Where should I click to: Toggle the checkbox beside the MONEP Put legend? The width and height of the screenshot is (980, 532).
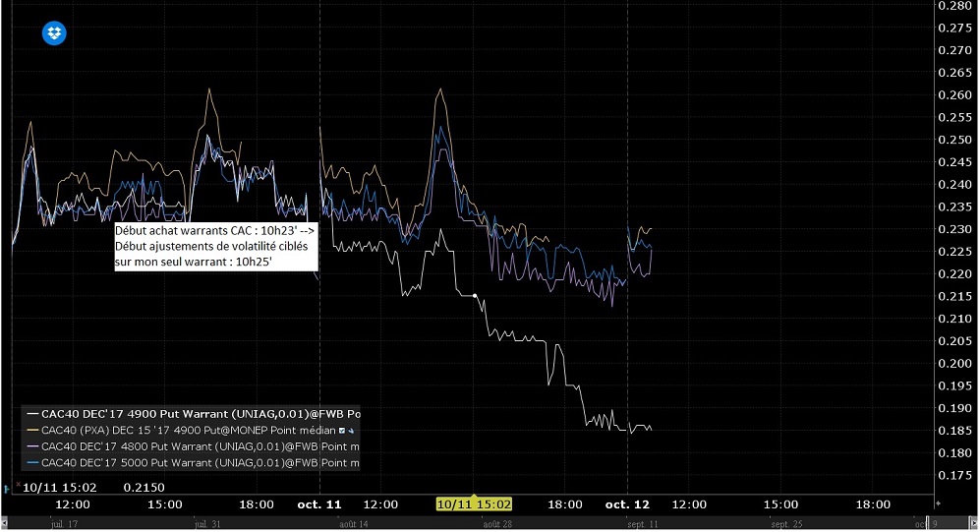tap(342, 431)
